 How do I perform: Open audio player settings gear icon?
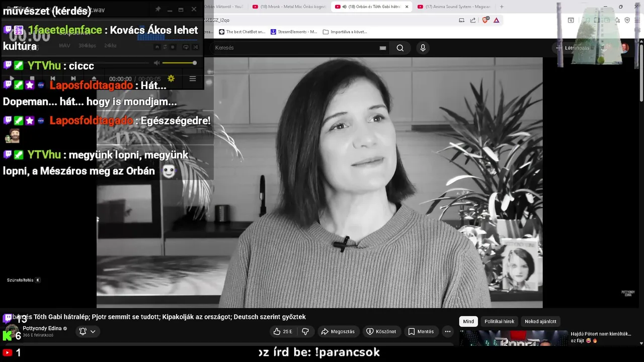pyautogui.click(x=171, y=78)
